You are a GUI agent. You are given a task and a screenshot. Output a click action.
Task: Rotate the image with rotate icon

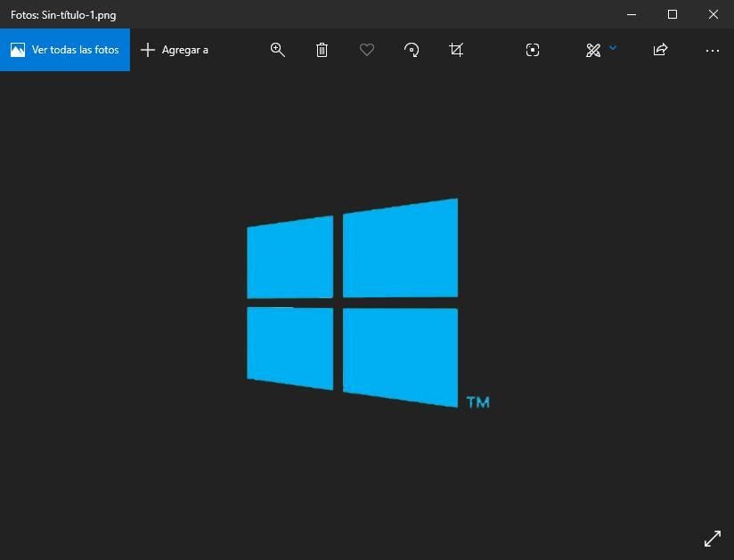pyautogui.click(x=412, y=50)
